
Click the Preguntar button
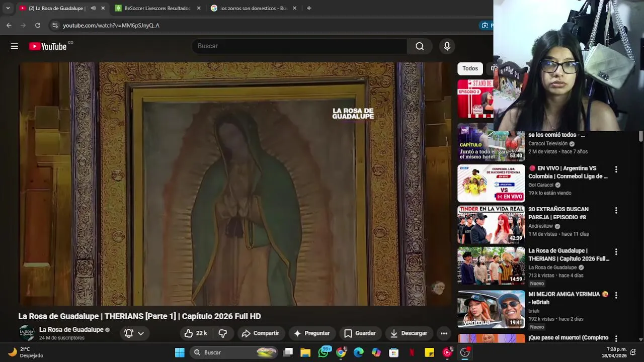point(311,333)
